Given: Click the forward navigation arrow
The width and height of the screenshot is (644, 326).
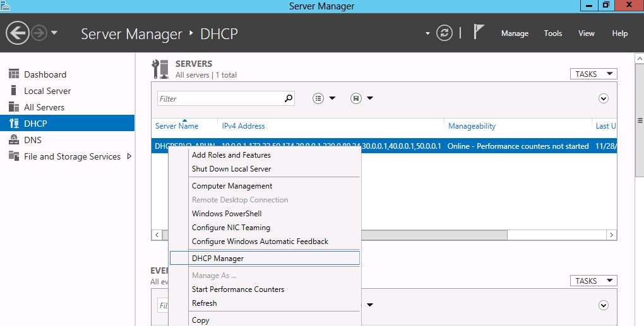Looking at the screenshot, I should (x=39, y=33).
